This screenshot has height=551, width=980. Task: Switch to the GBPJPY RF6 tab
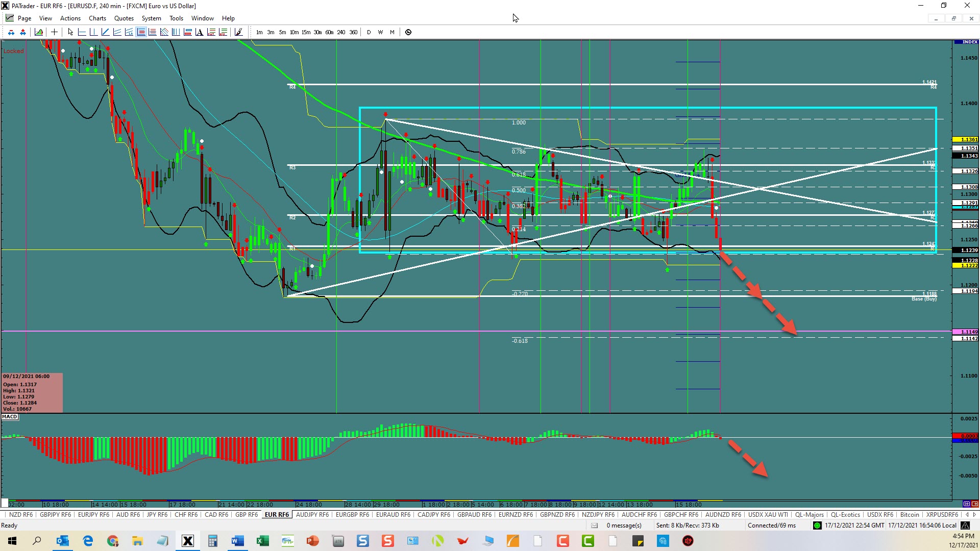(x=55, y=514)
